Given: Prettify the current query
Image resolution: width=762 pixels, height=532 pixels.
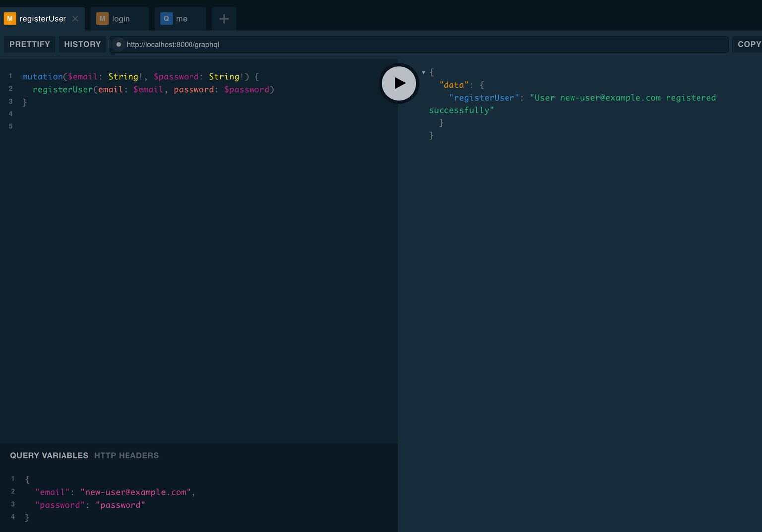Looking at the screenshot, I should [x=29, y=44].
